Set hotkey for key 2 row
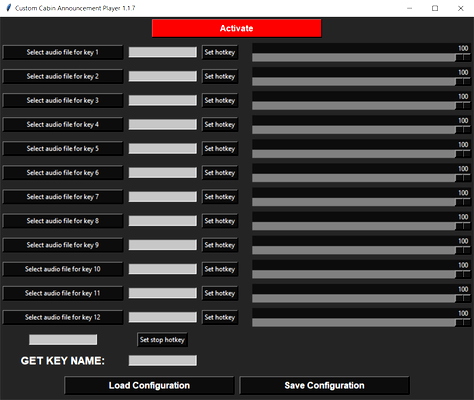The image size is (474, 400). 220,76
